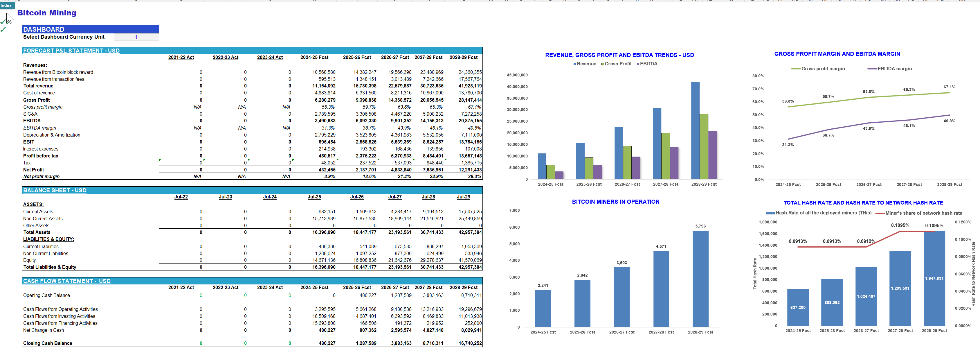Select the Interest expenses value 214,938
This screenshot has height=353, width=980.
coord(327,149)
